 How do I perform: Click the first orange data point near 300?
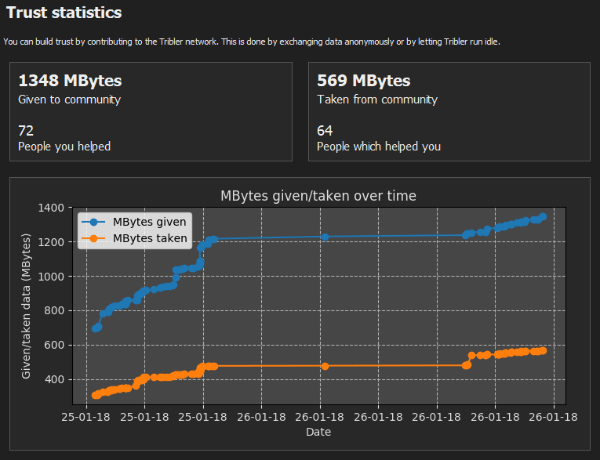point(95,395)
